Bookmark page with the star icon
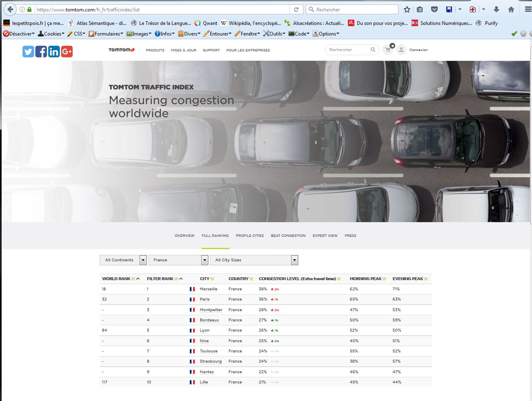This screenshot has height=401, width=532. 407,9
